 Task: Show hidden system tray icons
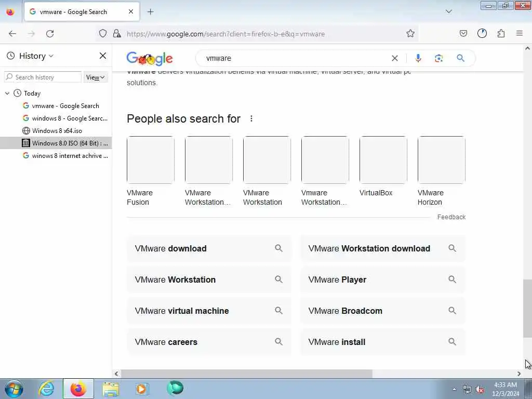click(x=454, y=389)
